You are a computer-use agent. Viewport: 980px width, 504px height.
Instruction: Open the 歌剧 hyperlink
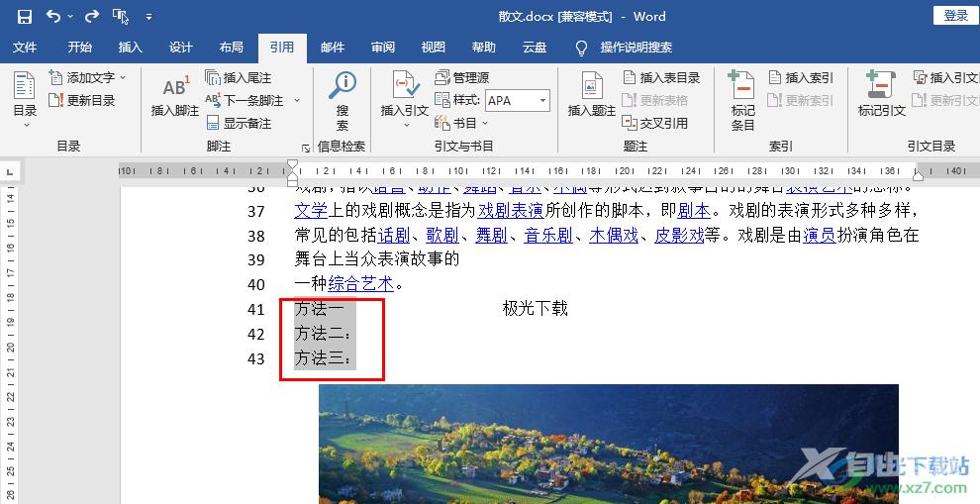[x=442, y=235]
